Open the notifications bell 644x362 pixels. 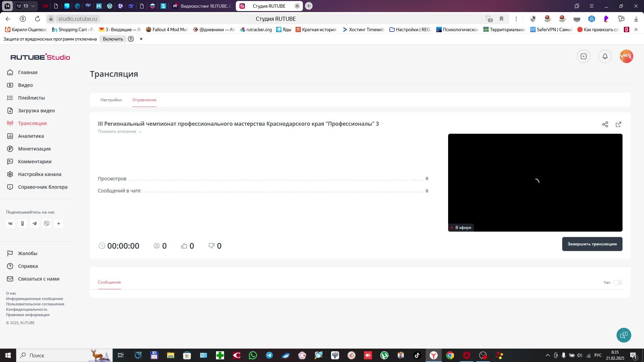tap(605, 56)
